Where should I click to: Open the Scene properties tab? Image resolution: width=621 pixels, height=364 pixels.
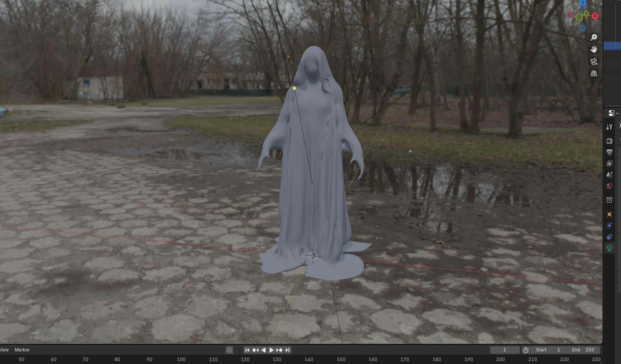click(609, 175)
